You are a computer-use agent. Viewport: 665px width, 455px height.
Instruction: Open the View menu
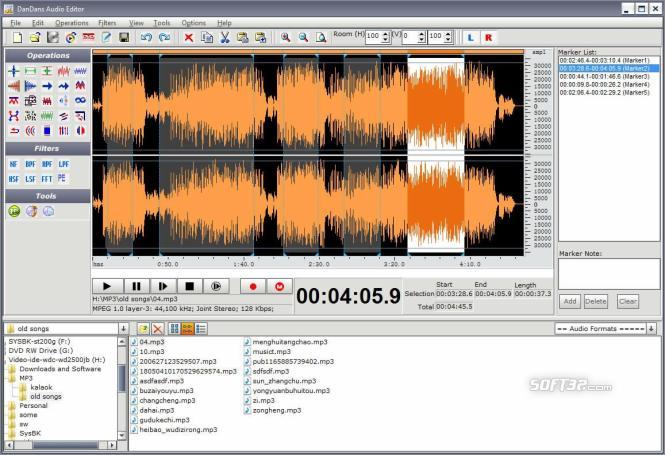pos(136,23)
